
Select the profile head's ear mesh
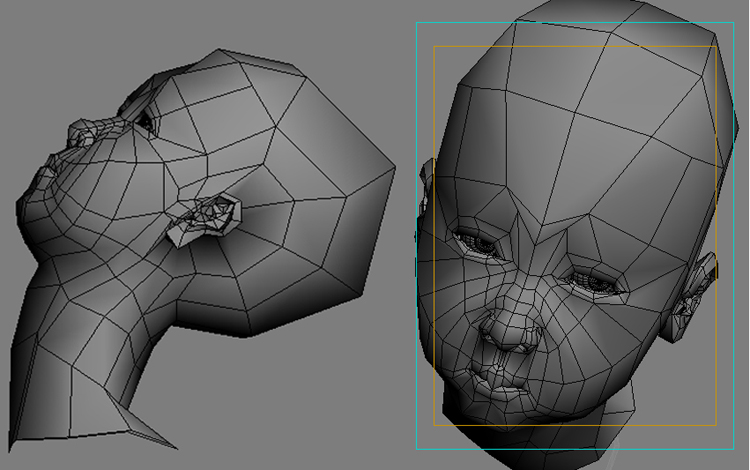(208, 218)
